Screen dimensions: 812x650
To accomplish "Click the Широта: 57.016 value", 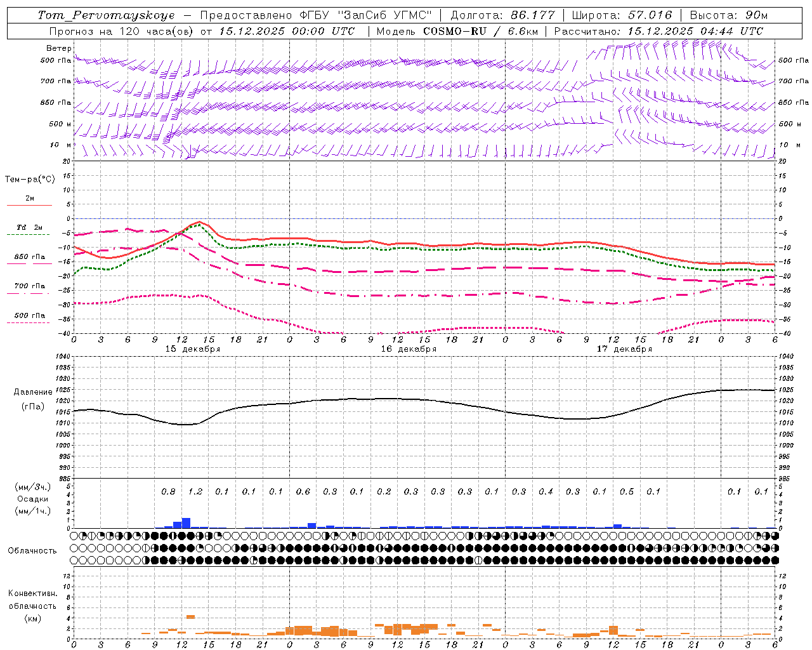I will [622, 15].
